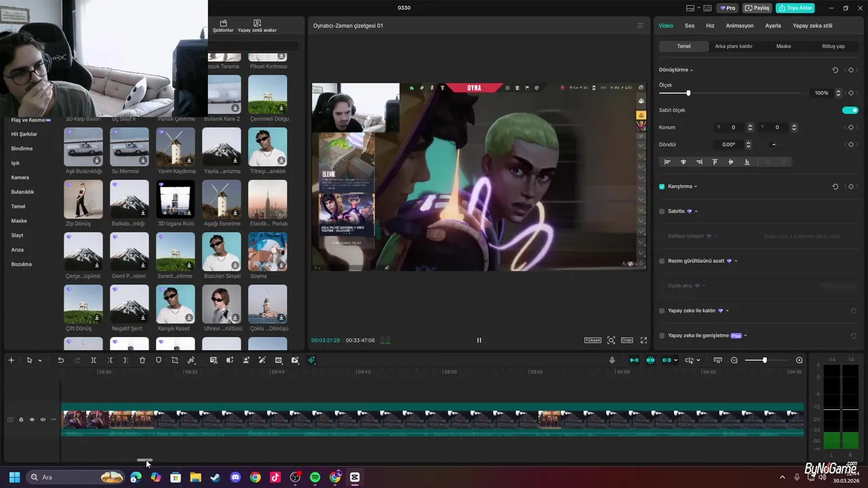Zoom in the timeline
868x488 pixels.
800,360
